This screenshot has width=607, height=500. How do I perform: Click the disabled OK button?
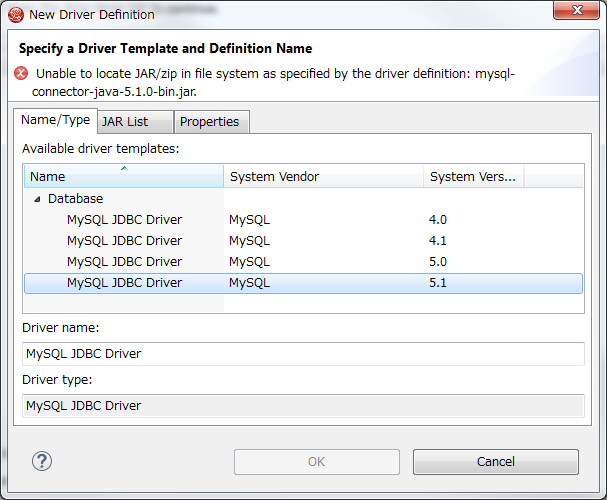pos(317,462)
